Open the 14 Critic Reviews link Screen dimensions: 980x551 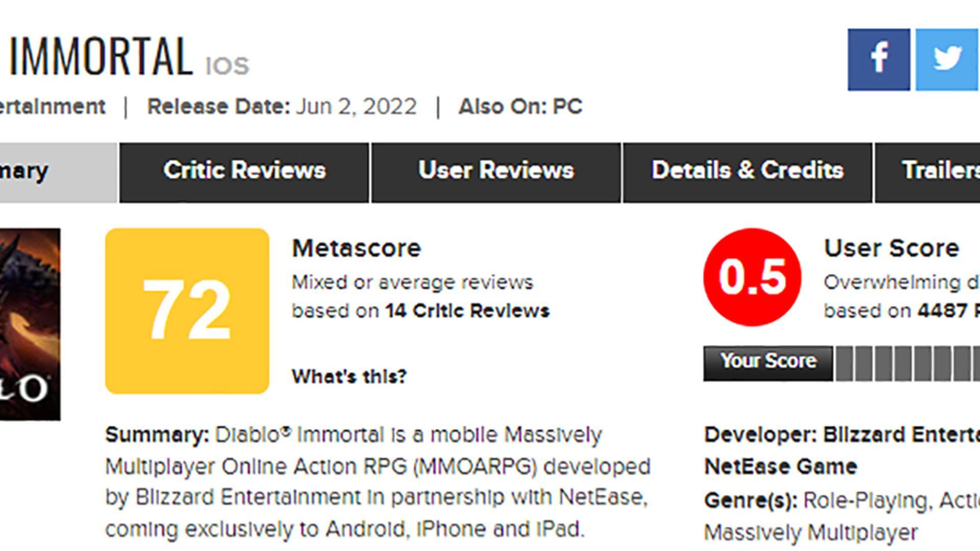click(468, 311)
